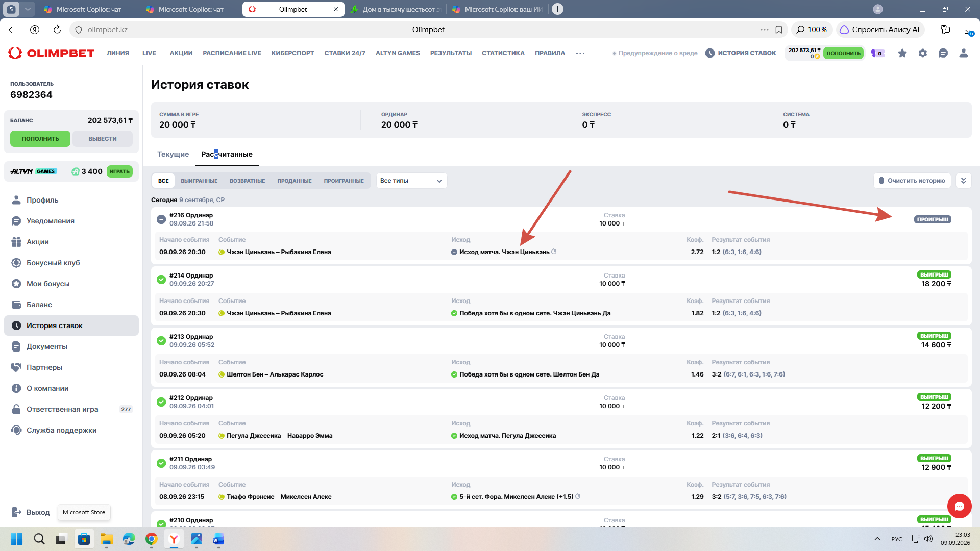Filter bets by ВОЗВРАТНЫЕ

pyautogui.click(x=247, y=181)
